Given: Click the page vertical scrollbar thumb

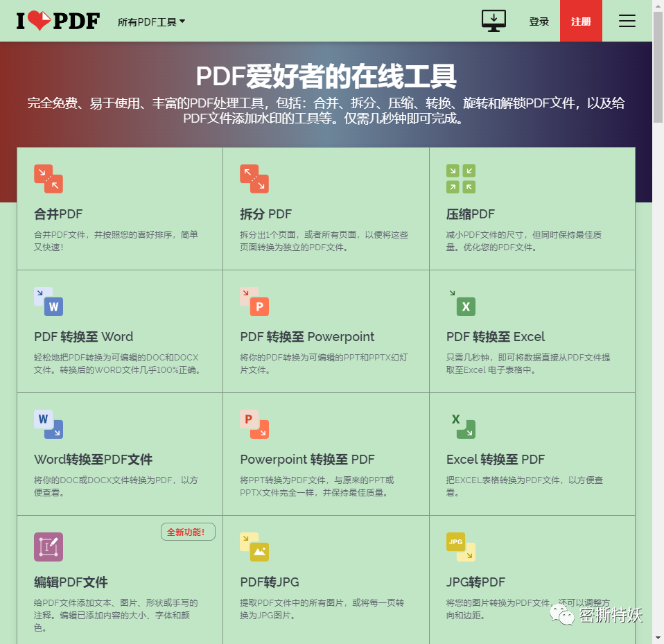Looking at the screenshot, I should 658,68.
